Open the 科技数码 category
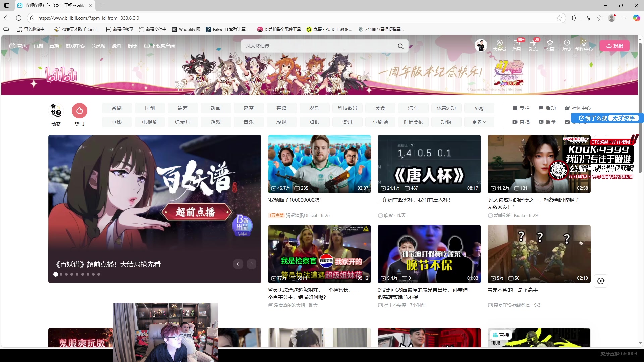 pyautogui.click(x=347, y=108)
